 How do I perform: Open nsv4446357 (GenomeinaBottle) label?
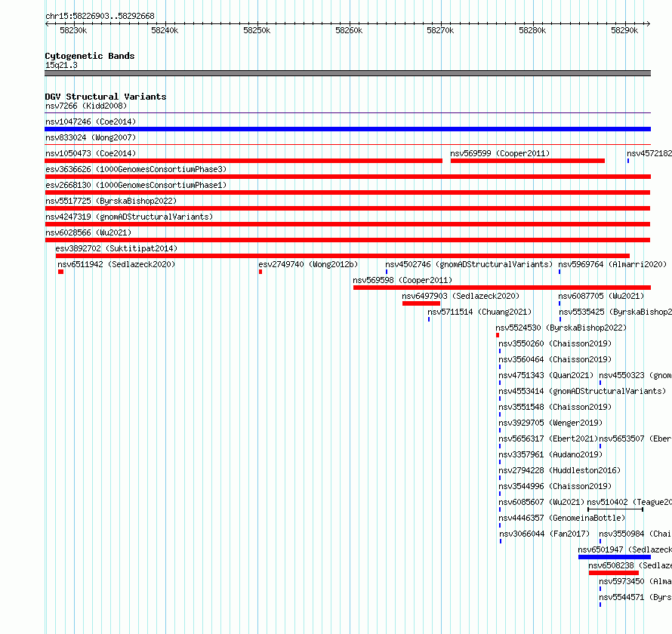(562, 518)
